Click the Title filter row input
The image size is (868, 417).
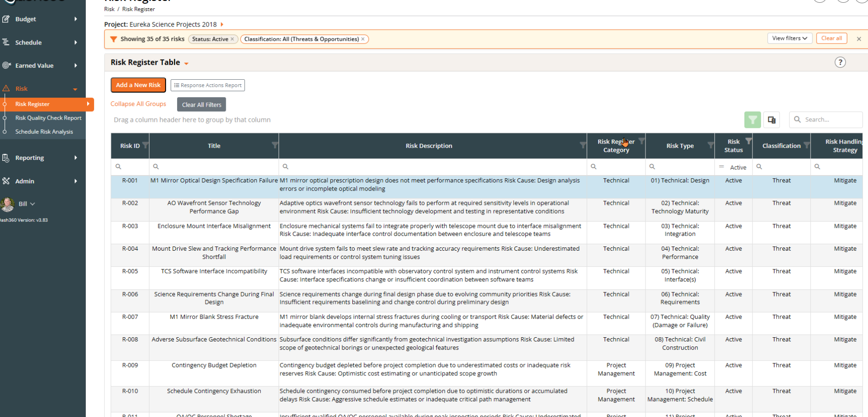[214, 167]
